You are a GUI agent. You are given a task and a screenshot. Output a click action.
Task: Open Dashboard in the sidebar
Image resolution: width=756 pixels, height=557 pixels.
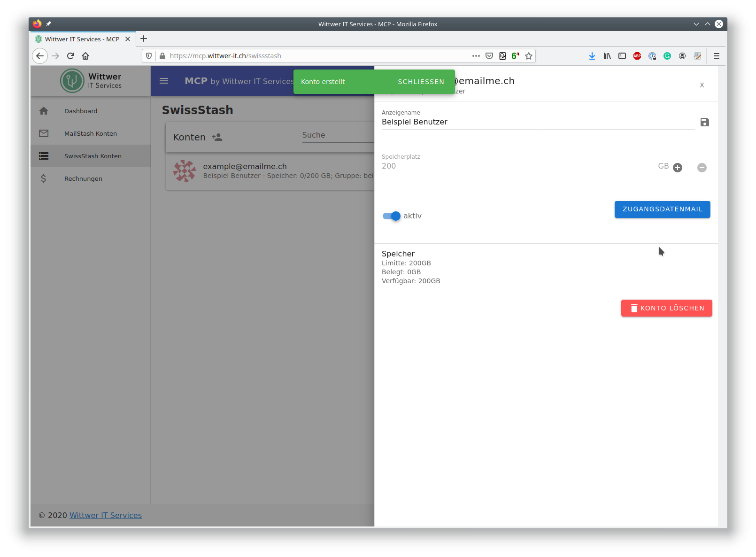click(x=91, y=111)
